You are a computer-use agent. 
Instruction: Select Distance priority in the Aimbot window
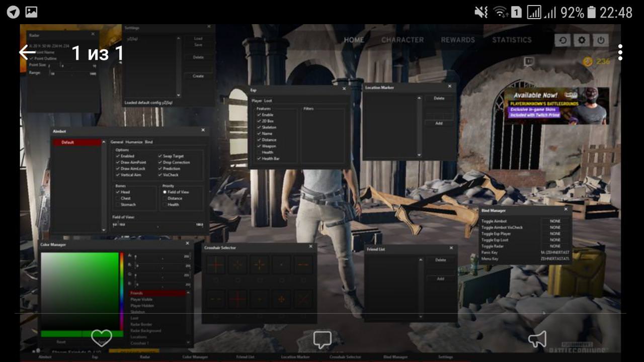click(165, 198)
